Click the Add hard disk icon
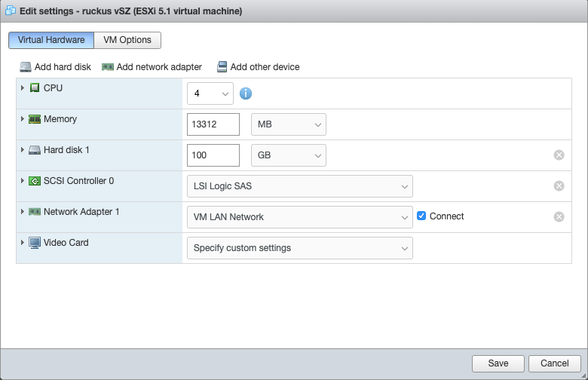 26,67
